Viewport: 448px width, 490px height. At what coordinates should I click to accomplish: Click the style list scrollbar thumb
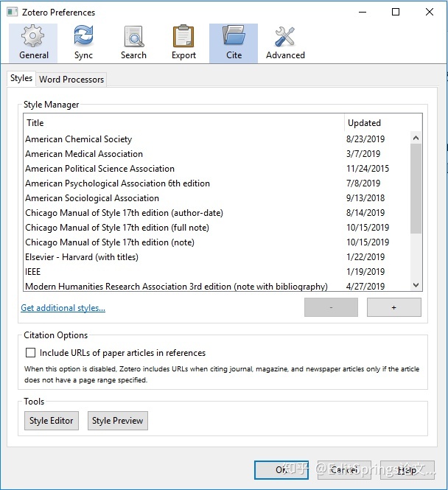[416, 189]
